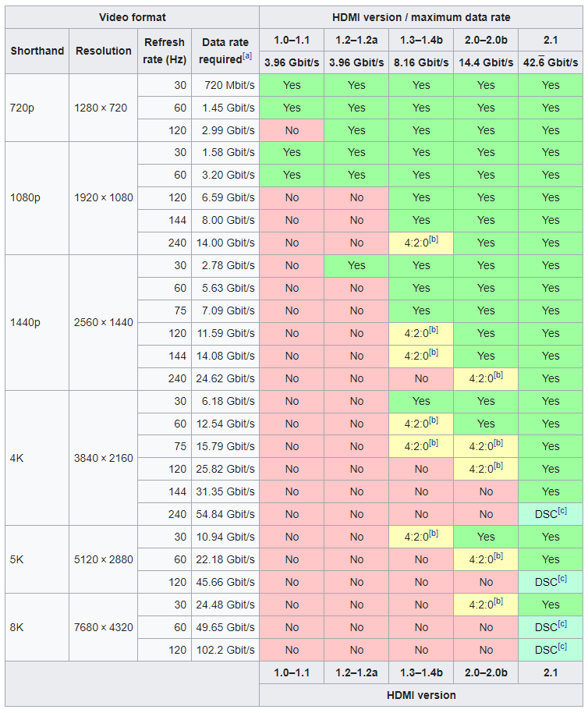Click the '102.2 Gbit/s' data rate cell
Viewport: 588px width, 713px height.
coord(225,650)
